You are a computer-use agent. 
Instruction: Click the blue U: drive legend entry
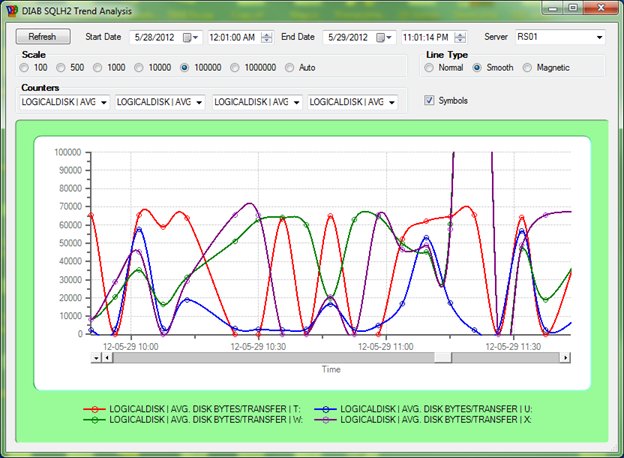pyautogui.click(x=423, y=409)
